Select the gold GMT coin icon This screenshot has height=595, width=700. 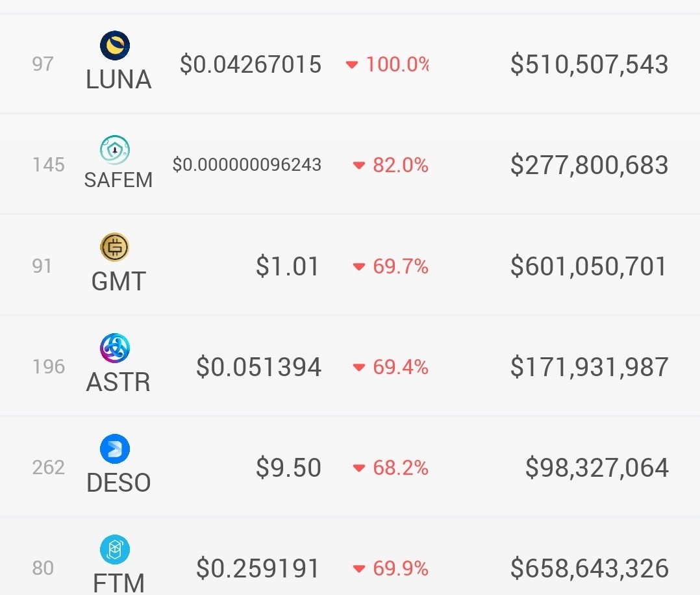[x=115, y=247]
